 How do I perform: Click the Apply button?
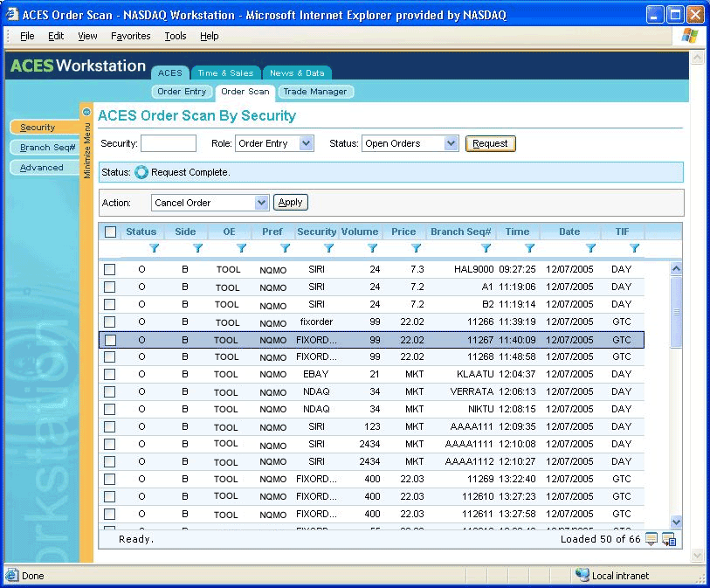[290, 202]
